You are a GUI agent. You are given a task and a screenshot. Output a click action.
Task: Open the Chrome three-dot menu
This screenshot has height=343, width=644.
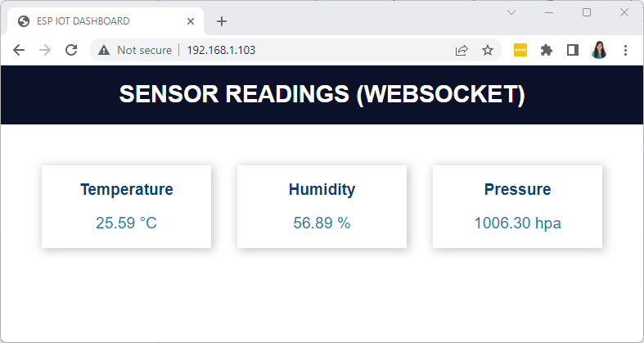point(625,50)
